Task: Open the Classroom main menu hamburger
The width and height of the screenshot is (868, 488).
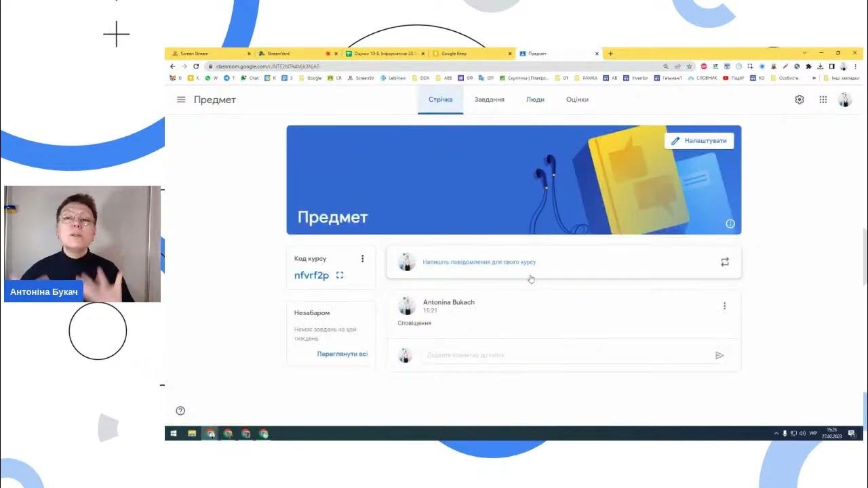Action: 181,100
